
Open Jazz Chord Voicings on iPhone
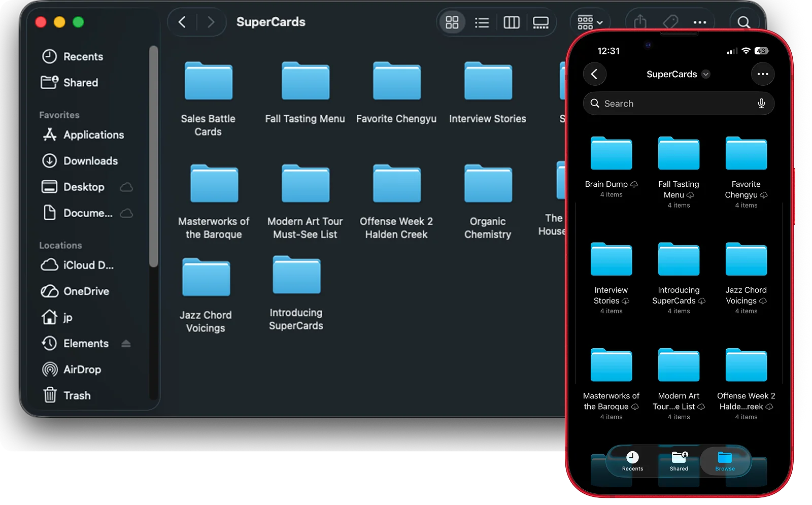[x=746, y=278]
